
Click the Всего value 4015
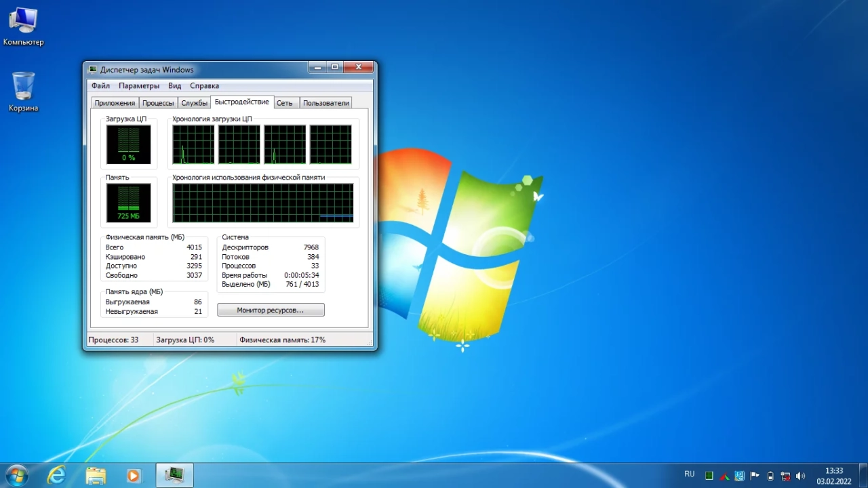coord(194,247)
